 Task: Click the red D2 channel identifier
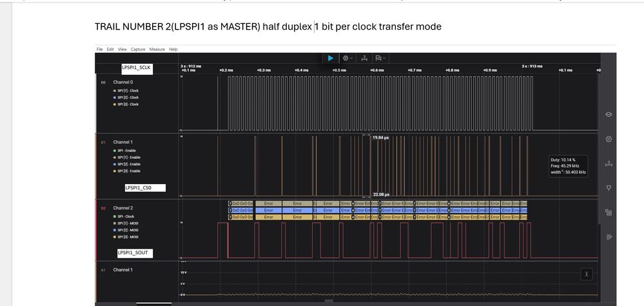tap(103, 208)
